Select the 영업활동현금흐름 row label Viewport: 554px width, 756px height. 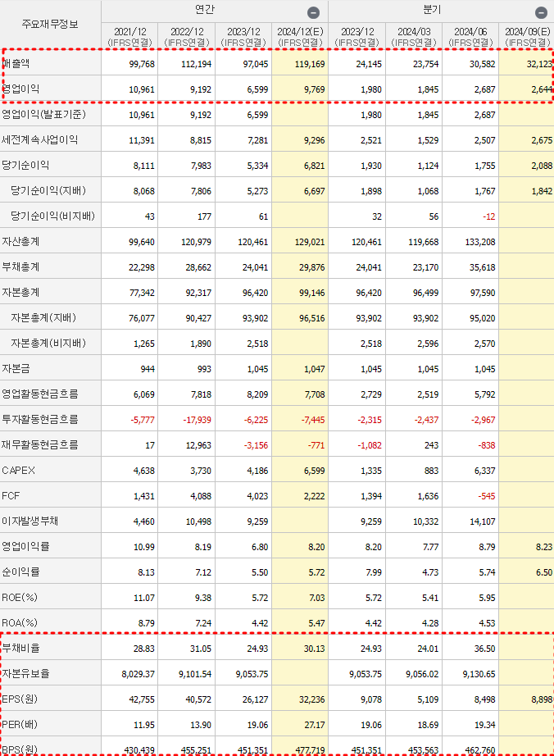point(40,394)
